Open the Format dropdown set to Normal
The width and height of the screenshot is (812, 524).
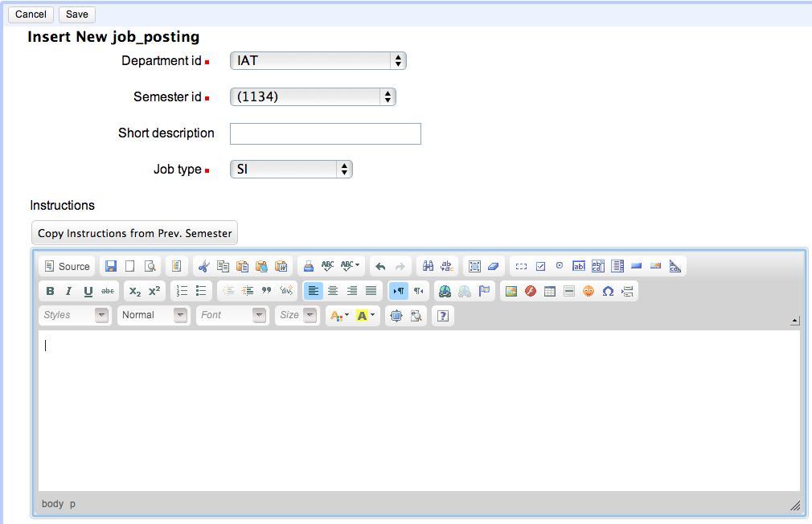(153, 315)
